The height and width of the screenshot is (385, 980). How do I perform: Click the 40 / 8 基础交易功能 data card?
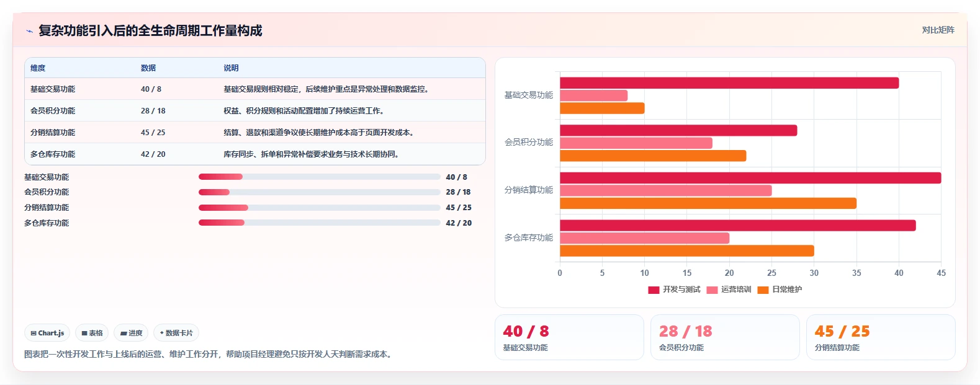click(x=569, y=337)
